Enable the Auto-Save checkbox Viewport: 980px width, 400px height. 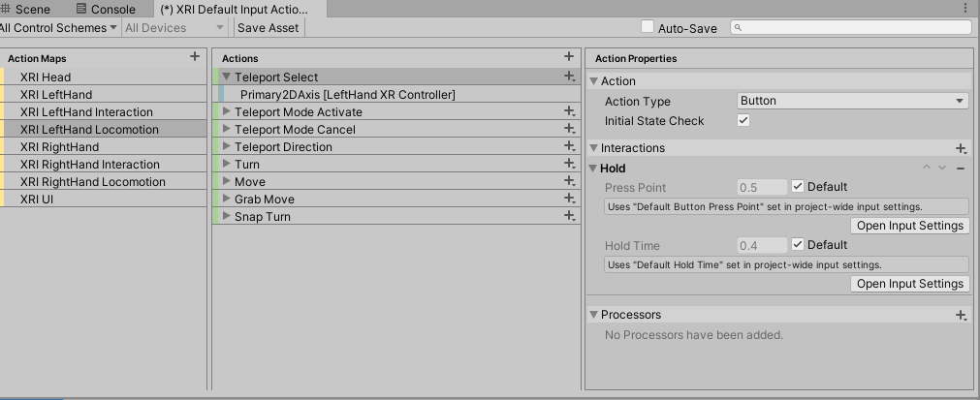click(648, 27)
